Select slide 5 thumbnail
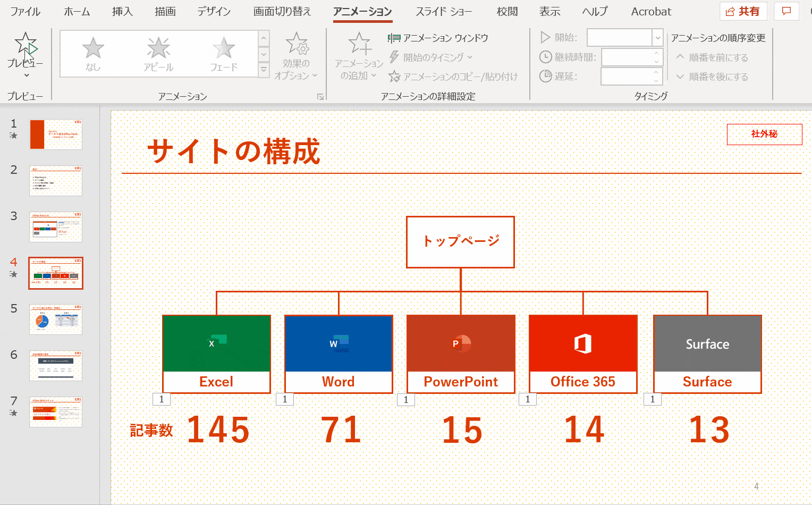 (56, 319)
